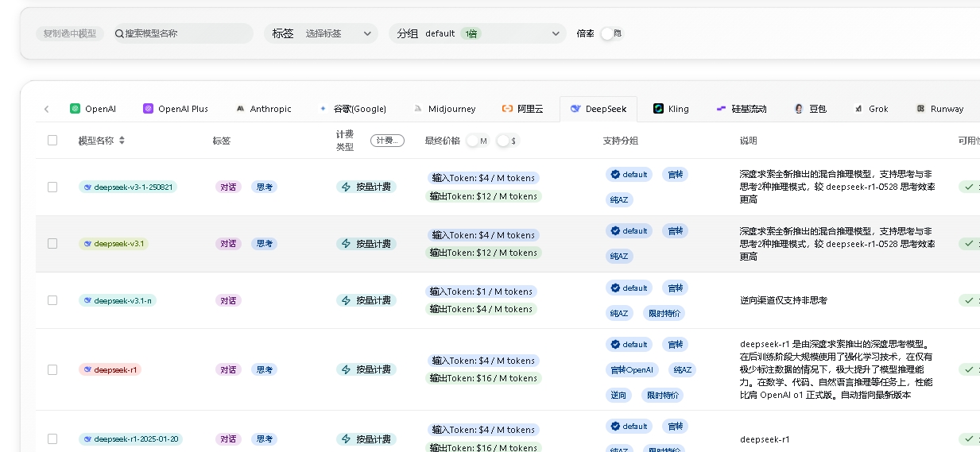Click green availability checkmark for deepseek-r1
This screenshot has width=980, height=452.
pos(969,369)
